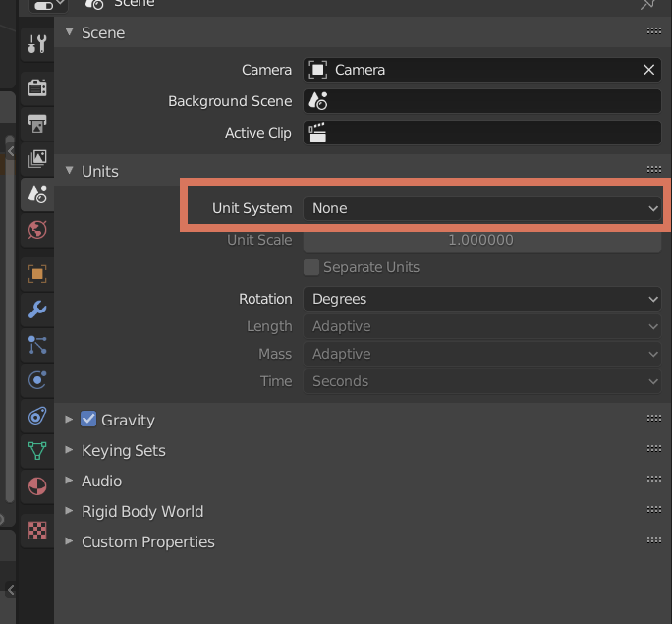Click the lower collapse arrow on the left edge
The width and height of the screenshot is (672, 624).
11,590
